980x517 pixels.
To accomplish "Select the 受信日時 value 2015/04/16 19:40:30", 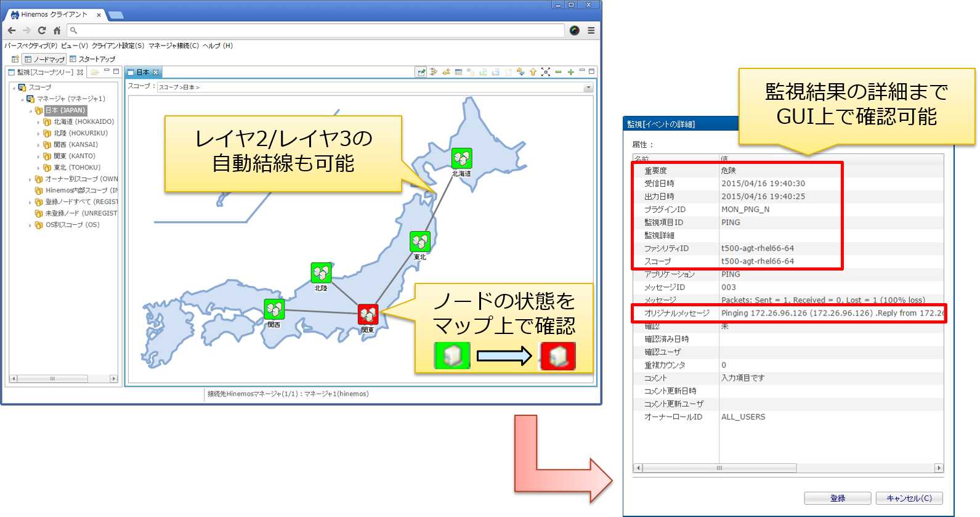I will [763, 184].
